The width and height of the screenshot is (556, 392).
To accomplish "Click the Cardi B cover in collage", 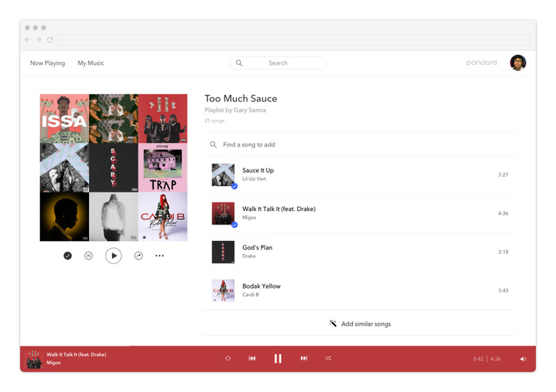I will click(163, 217).
